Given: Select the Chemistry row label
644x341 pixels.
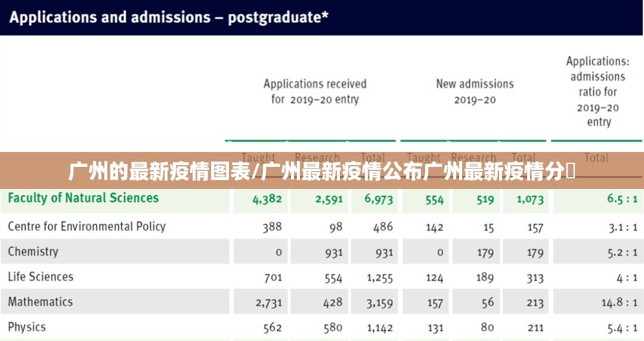Looking at the screenshot, I should click(33, 252).
